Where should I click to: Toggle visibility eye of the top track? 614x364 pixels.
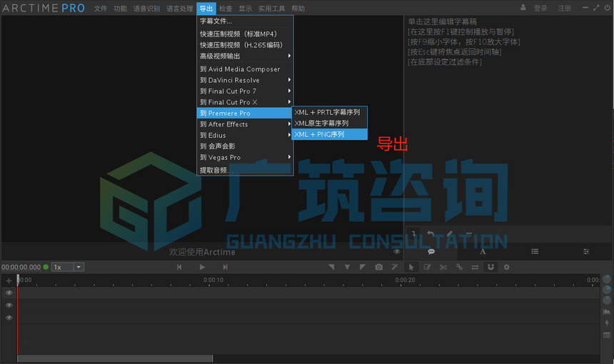coord(9,293)
